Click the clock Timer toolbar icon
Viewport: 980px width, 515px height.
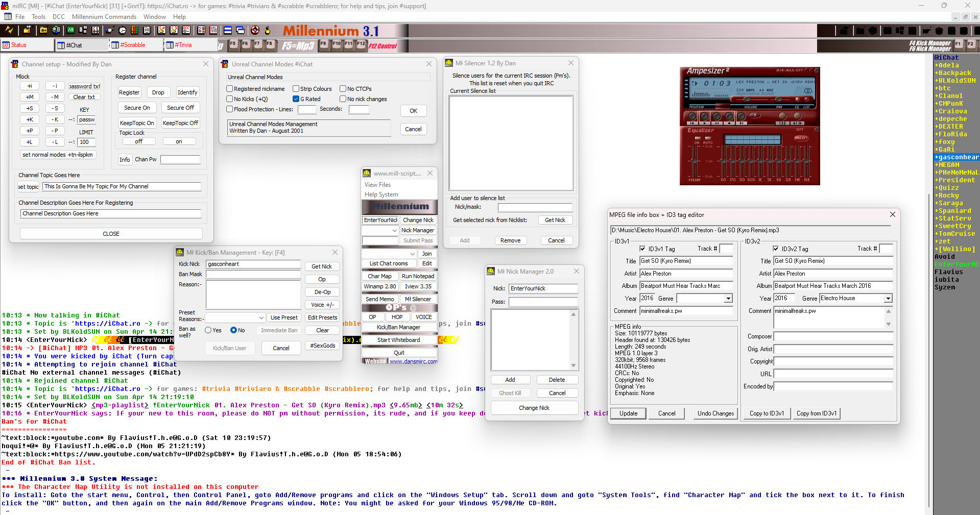[123, 30]
